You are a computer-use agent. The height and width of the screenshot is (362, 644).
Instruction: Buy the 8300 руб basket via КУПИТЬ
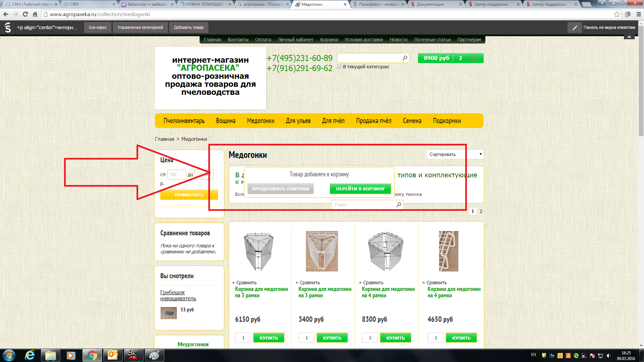click(x=395, y=338)
